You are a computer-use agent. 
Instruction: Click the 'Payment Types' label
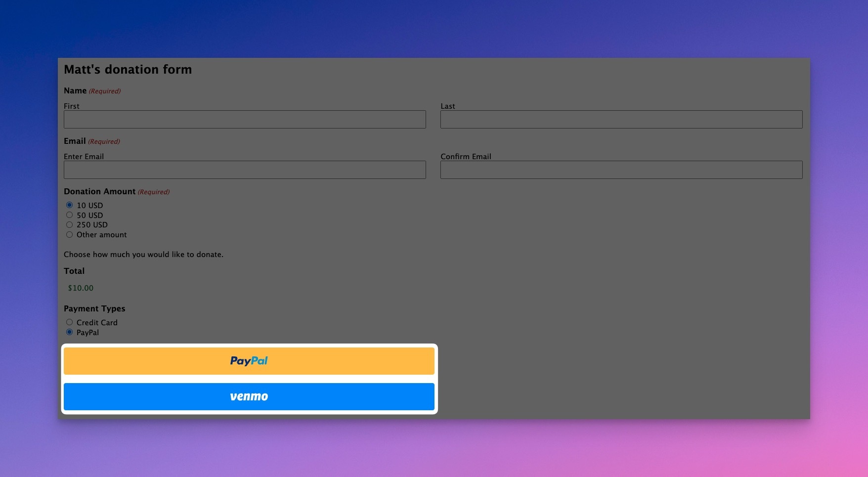94,308
